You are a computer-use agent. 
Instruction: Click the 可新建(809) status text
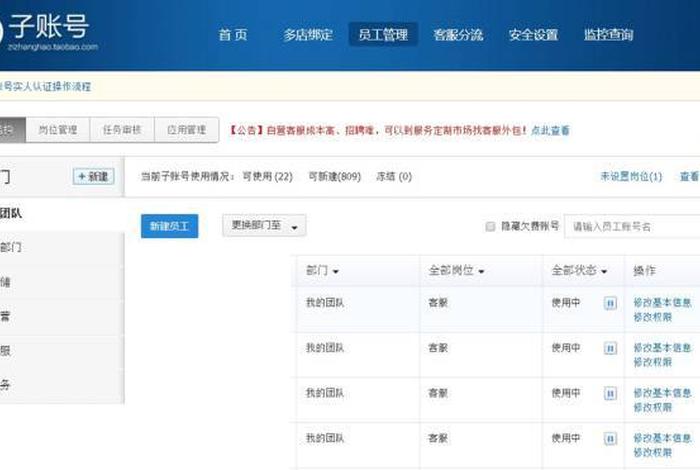[x=335, y=176]
